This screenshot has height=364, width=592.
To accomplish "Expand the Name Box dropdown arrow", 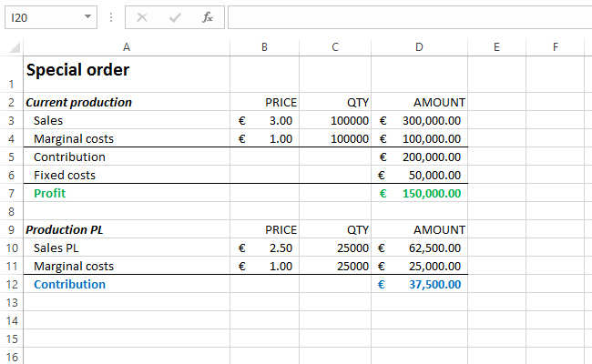I will pyautogui.click(x=87, y=17).
